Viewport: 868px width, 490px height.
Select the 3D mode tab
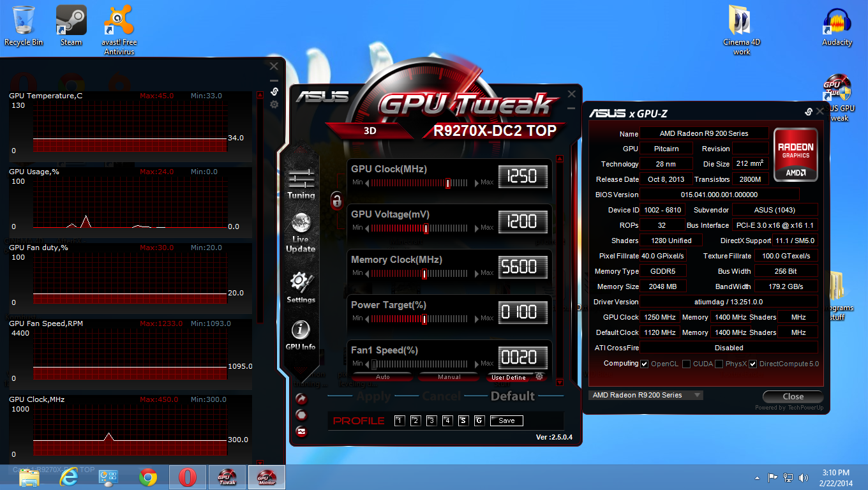370,131
